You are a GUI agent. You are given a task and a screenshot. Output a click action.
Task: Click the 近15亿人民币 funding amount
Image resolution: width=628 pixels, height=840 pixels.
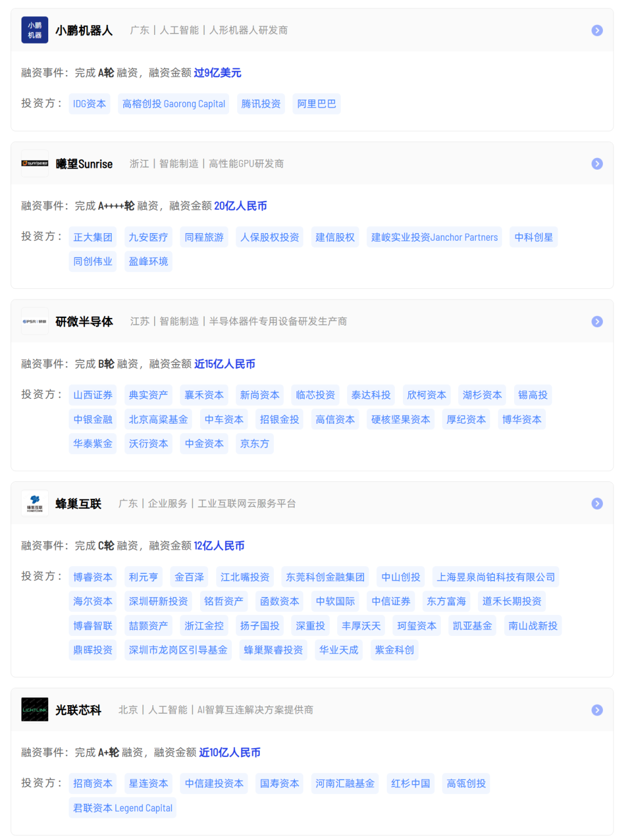point(225,364)
